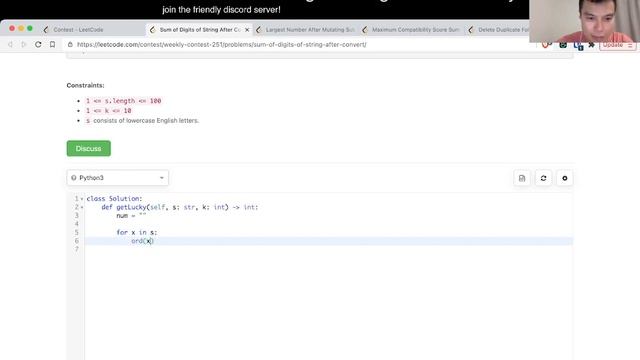Close the Sum of Digits of String tab

click(x=247, y=30)
